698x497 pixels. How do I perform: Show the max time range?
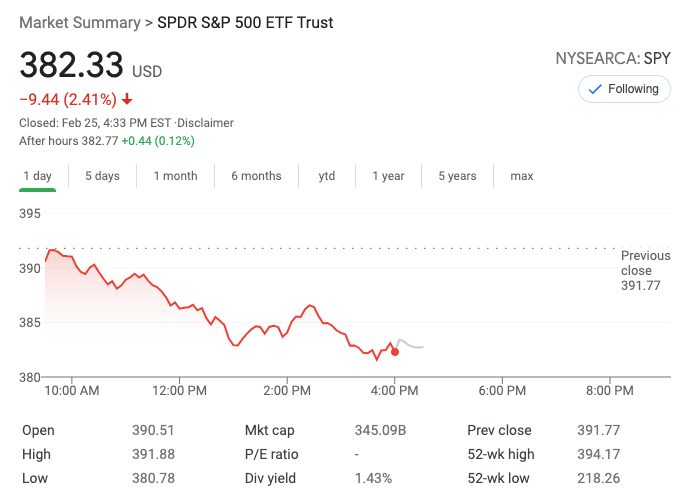pos(521,176)
